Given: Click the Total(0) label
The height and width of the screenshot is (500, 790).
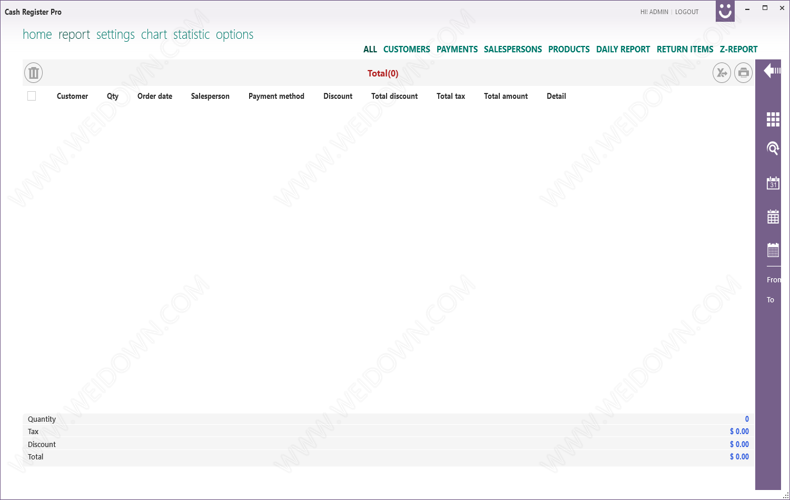Looking at the screenshot, I should (383, 74).
